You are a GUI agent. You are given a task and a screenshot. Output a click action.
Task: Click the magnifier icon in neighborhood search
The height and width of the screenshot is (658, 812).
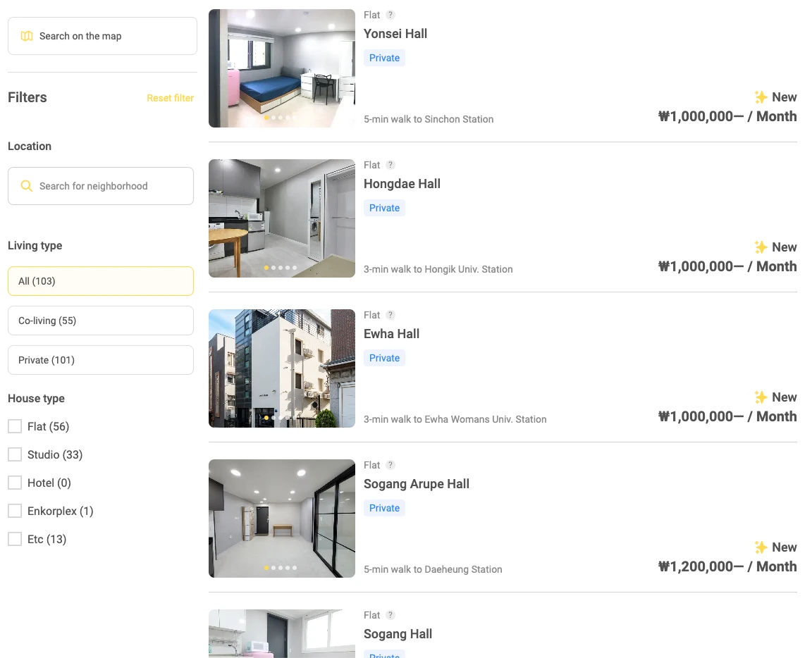pyautogui.click(x=26, y=186)
